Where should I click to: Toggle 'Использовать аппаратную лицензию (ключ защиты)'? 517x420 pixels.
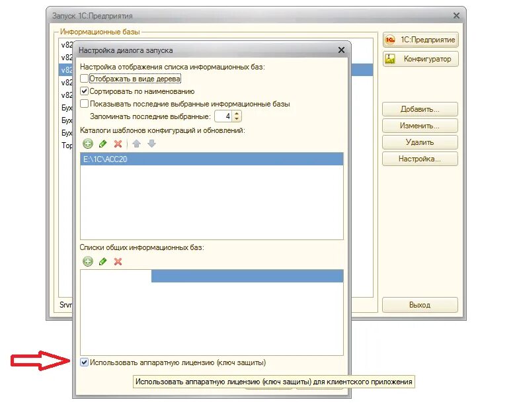(x=85, y=362)
